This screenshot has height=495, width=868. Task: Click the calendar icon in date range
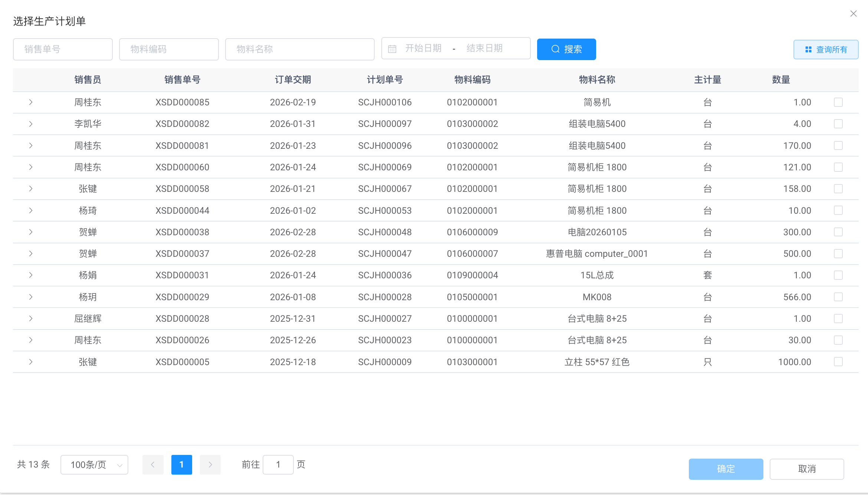pos(392,49)
